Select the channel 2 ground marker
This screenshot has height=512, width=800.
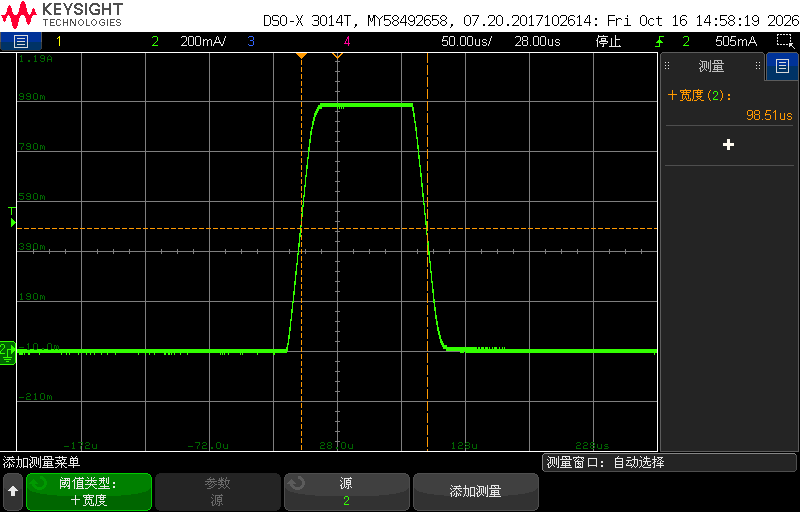[7, 352]
